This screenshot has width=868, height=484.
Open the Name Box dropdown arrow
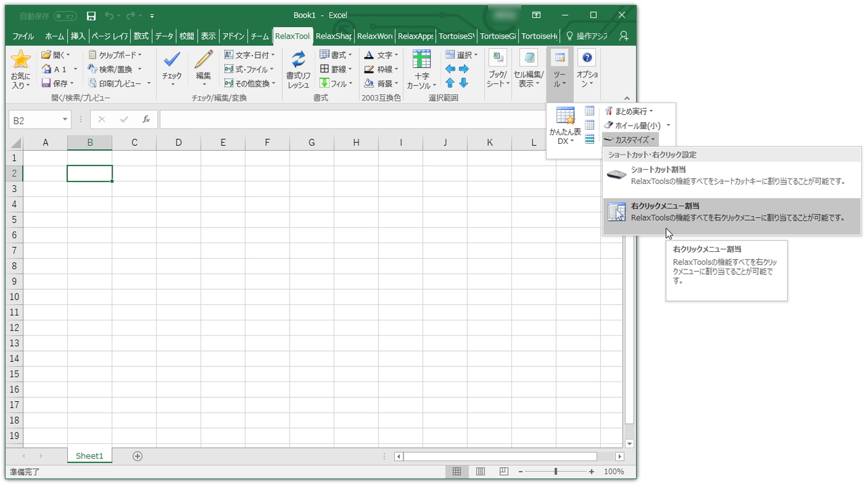(65, 120)
